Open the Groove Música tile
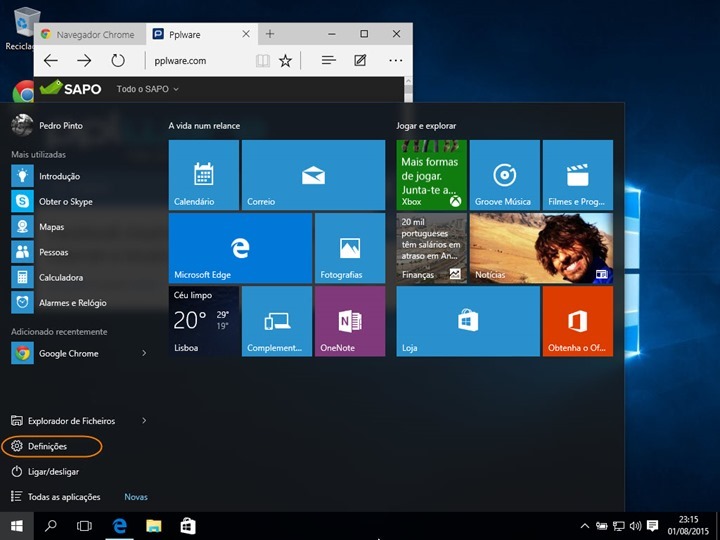 tap(505, 175)
